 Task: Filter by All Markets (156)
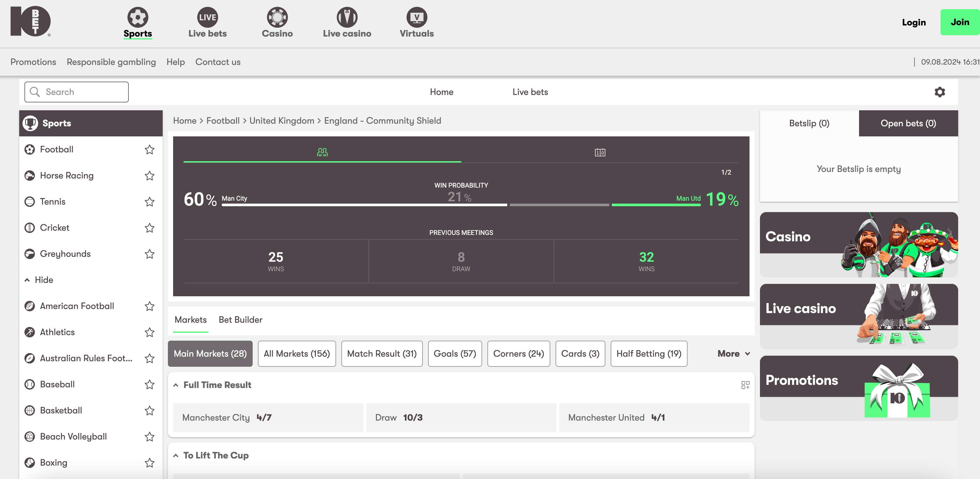click(x=297, y=354)
